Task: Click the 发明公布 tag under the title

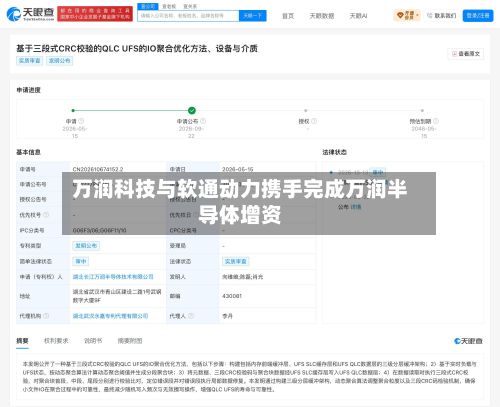Action: pyautogui.click(x=59, y=61)
